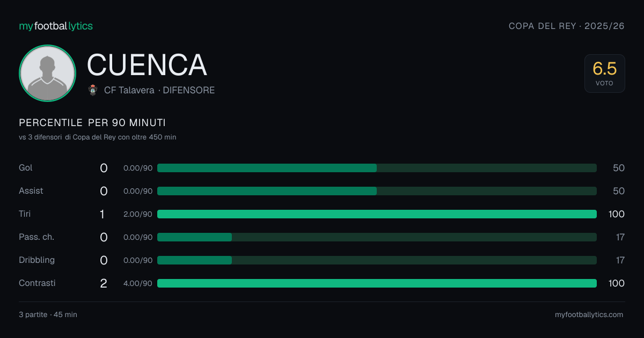Click the 2.00/90 Tiri rate value

coord(138,214)
